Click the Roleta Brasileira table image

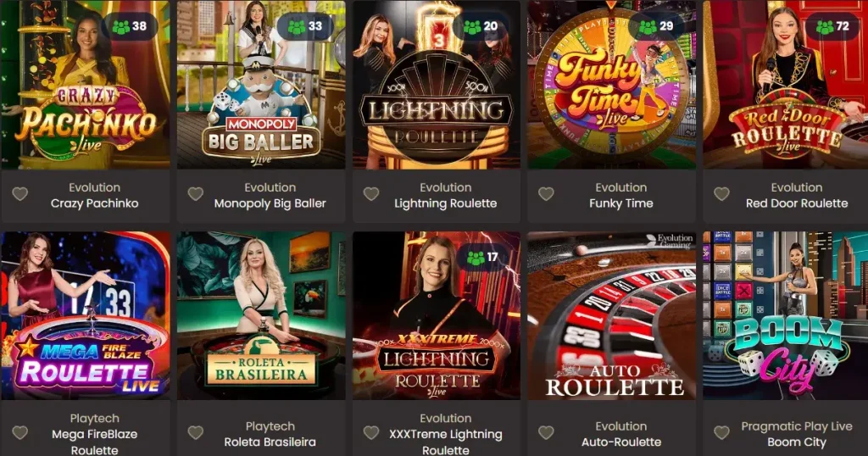[261, 315]
